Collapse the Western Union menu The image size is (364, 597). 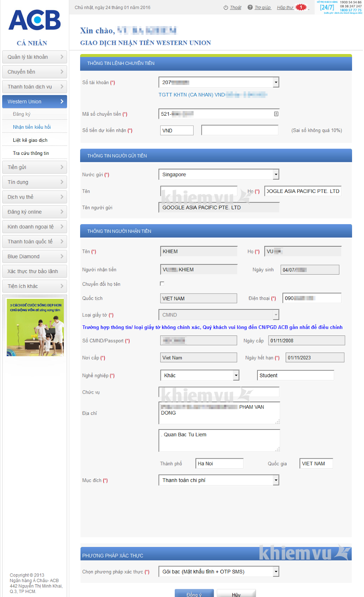35,101
